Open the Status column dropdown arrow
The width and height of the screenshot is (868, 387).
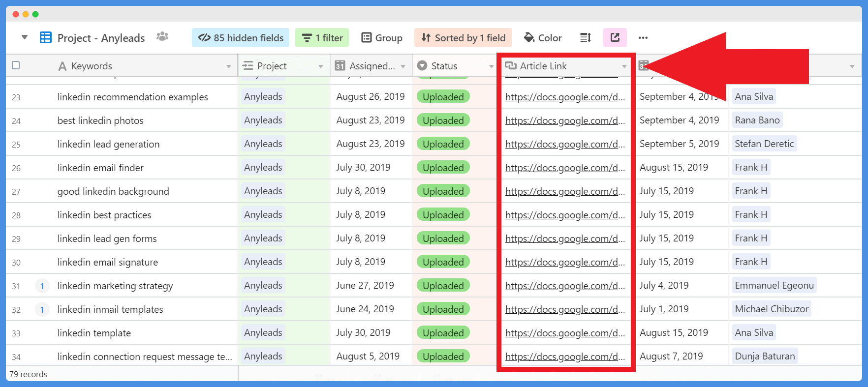click(x=491, y=66)
